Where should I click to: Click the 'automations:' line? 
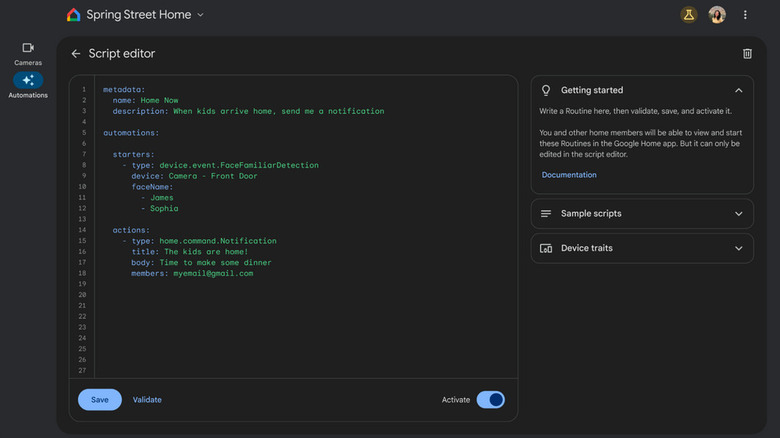131,133
